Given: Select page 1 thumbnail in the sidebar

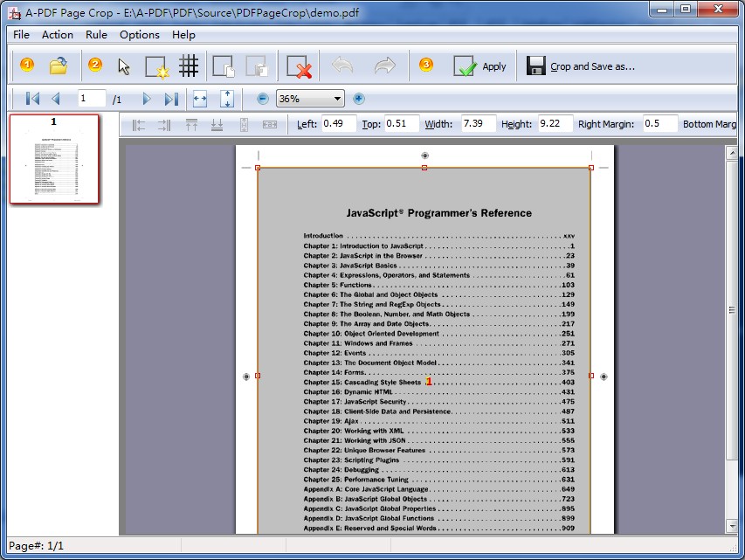Looking at the screenshot, I should point(53,162).
